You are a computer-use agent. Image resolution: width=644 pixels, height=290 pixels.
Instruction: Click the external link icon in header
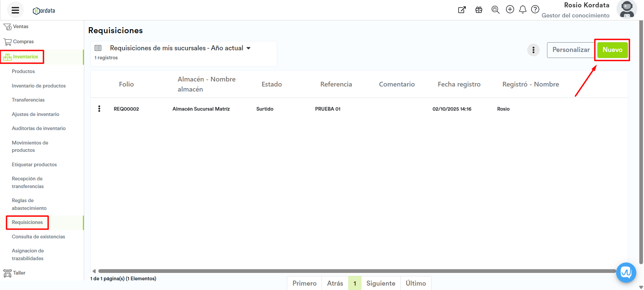click(x=462, y=10)
